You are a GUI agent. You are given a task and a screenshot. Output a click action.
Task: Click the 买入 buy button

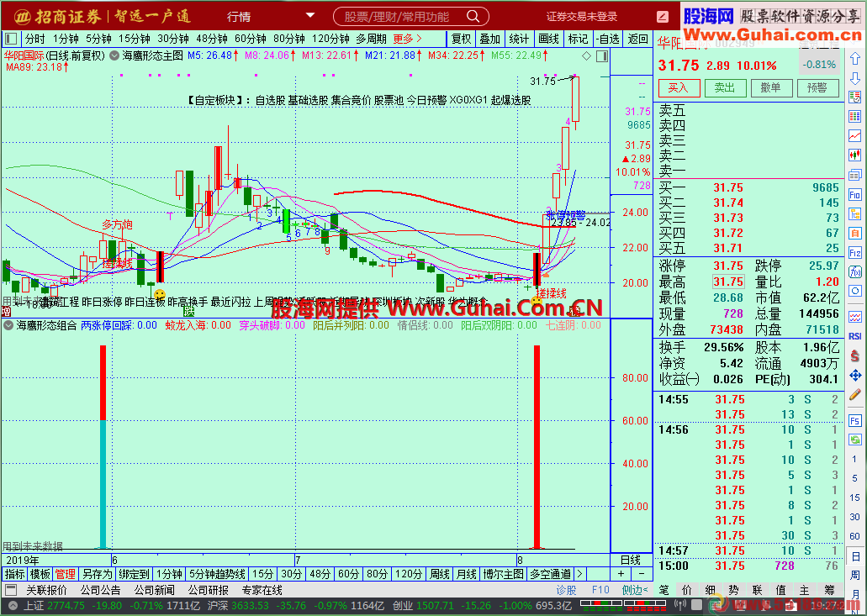tap(679, 88)
